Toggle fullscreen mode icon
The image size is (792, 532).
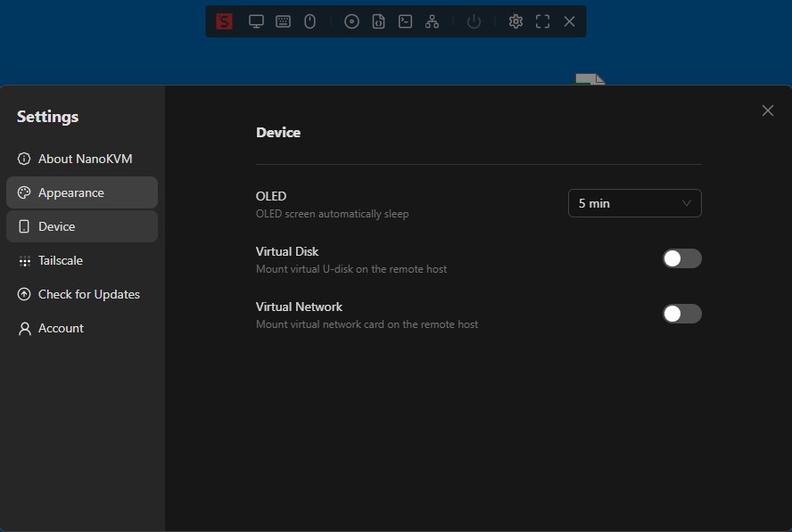pos(542,21)
